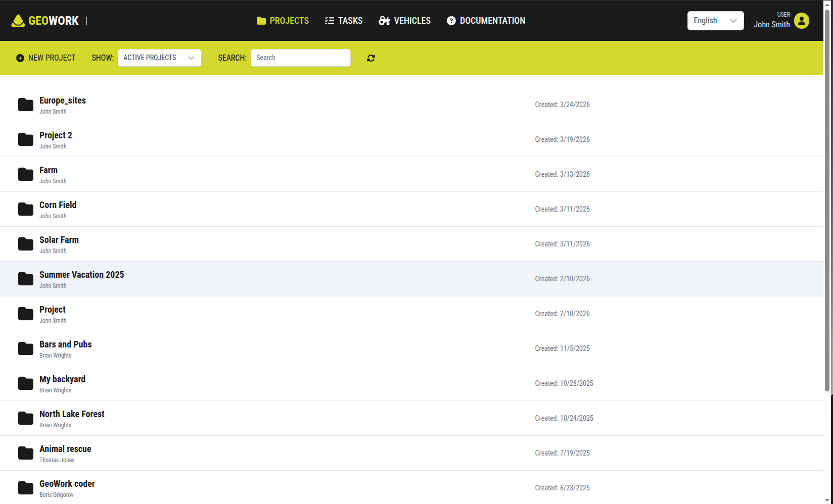Click Created: 3/19/2026 date text
The height and width of the screenshot is (504, 833).
click(x=562, y=139)
